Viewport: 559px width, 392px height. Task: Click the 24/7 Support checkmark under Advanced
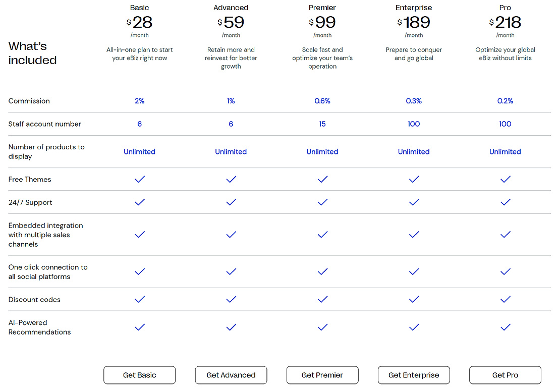coord(231,202)
